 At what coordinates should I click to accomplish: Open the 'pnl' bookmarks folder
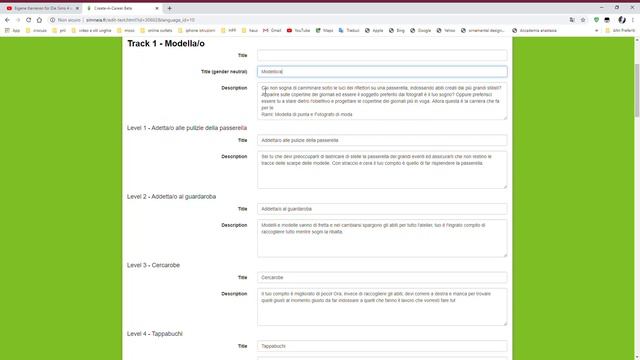point(59,31)
